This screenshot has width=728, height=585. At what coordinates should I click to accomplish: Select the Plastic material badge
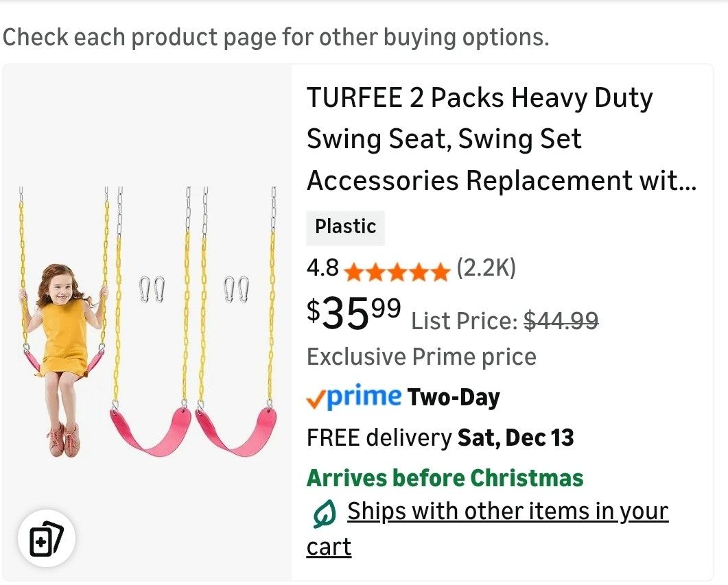[x=345, y=227]
